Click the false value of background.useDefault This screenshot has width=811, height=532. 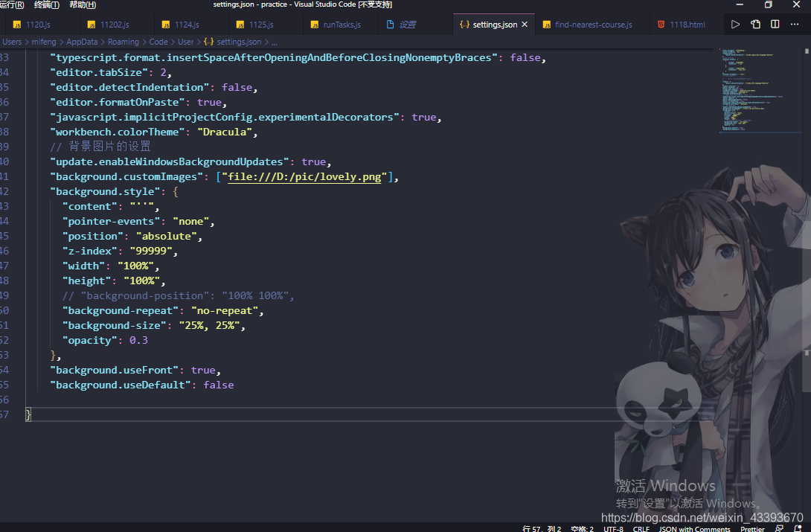click(218, 385)
